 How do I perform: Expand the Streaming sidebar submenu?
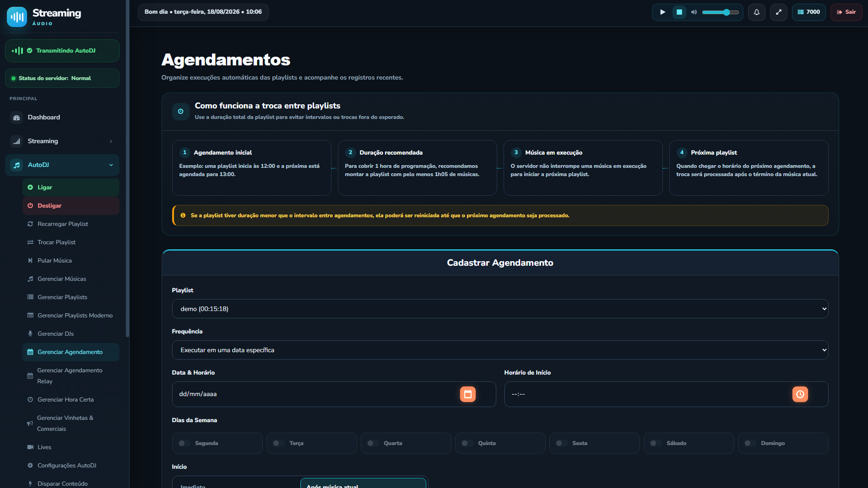tap(62, 141)
